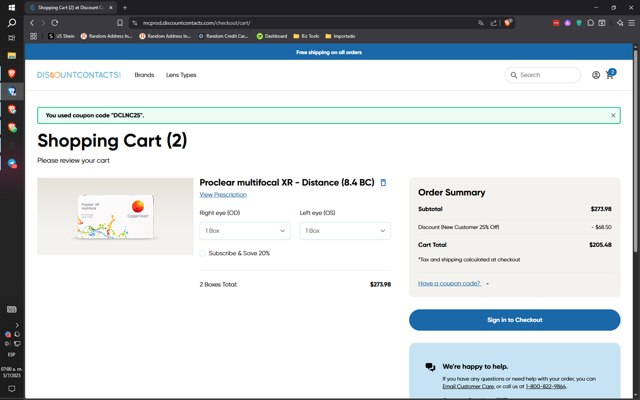This screenshot has width=640, height=400.
Task: Toggle the browser sidebar panel
Action: (x=602, y=23)
